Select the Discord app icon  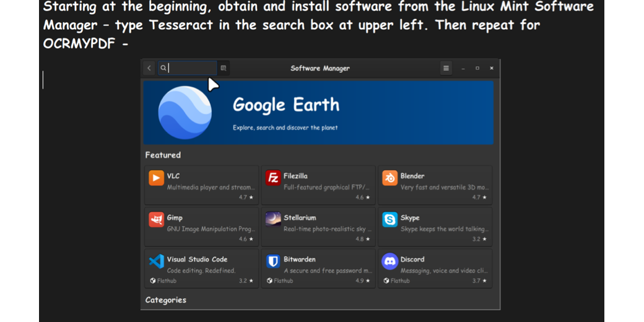coord(389,261)
